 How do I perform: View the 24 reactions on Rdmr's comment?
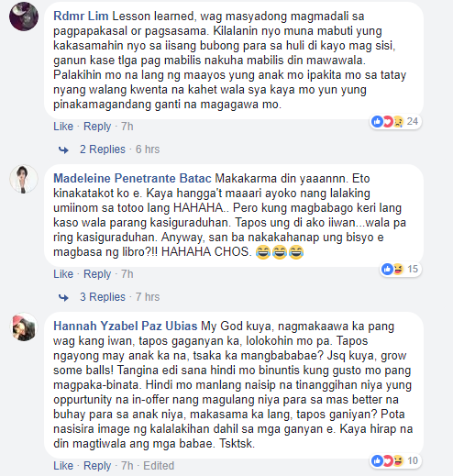click(x=395, y=122)
